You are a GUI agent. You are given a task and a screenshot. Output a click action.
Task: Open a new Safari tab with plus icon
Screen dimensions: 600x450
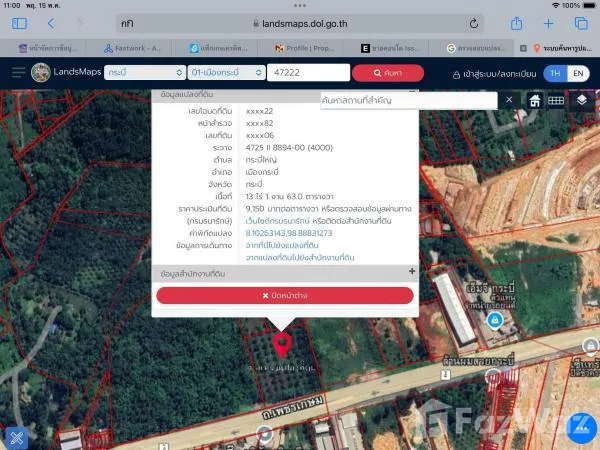click(549, 24)
